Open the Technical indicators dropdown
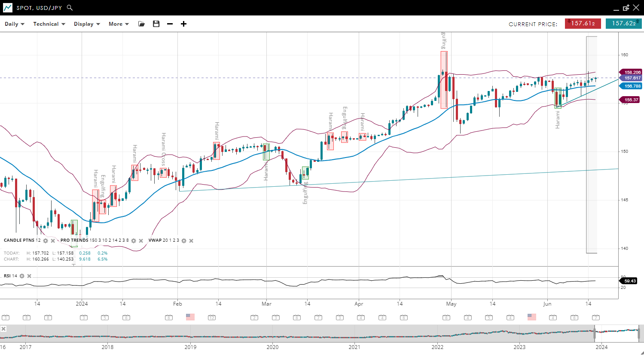 pos(49,24)
